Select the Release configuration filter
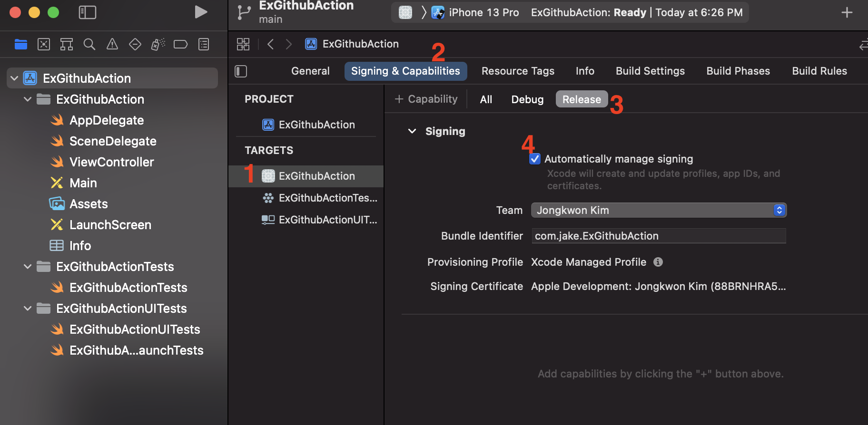Screen dimensions: 868x425 tap(582, 99)
